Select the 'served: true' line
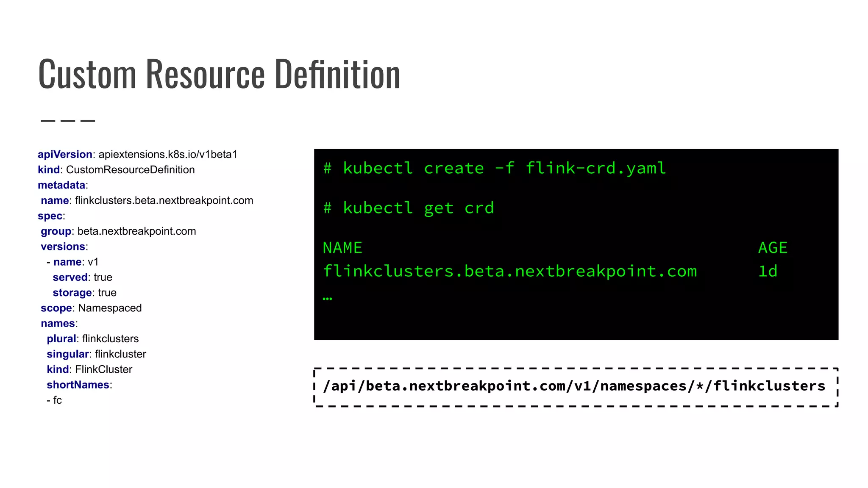 coord(82,277)
